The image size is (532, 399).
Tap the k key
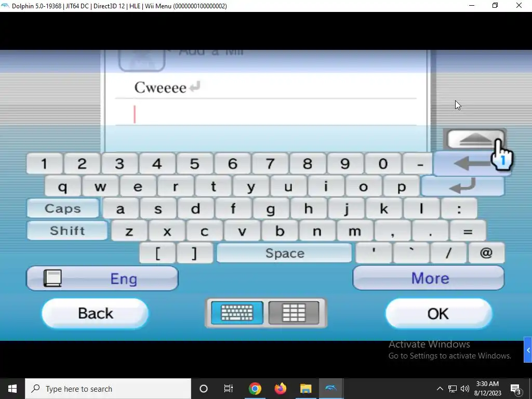[384, 209]
